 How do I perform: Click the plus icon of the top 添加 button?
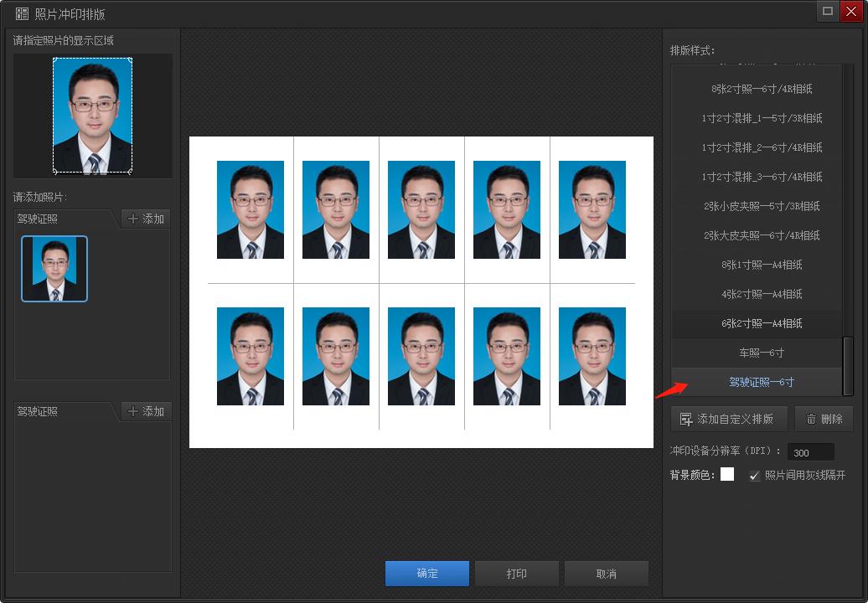coord(133,219)
